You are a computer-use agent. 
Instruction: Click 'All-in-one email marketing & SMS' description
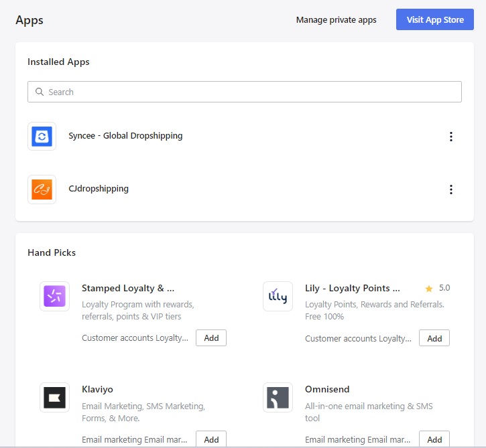tap(369, 412)
